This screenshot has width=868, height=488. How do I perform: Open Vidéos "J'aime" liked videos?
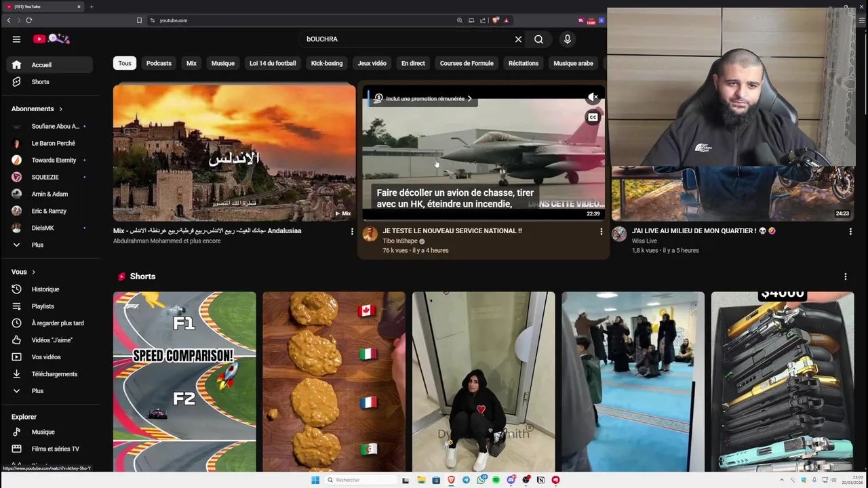pyautogui.click(x=50, y=340)
